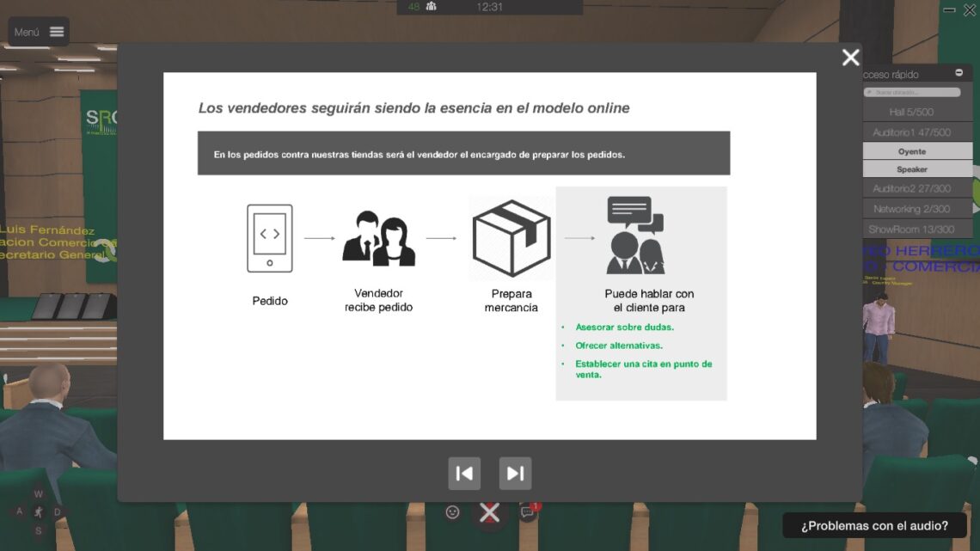Advance to the next slide

pos(515,474)
